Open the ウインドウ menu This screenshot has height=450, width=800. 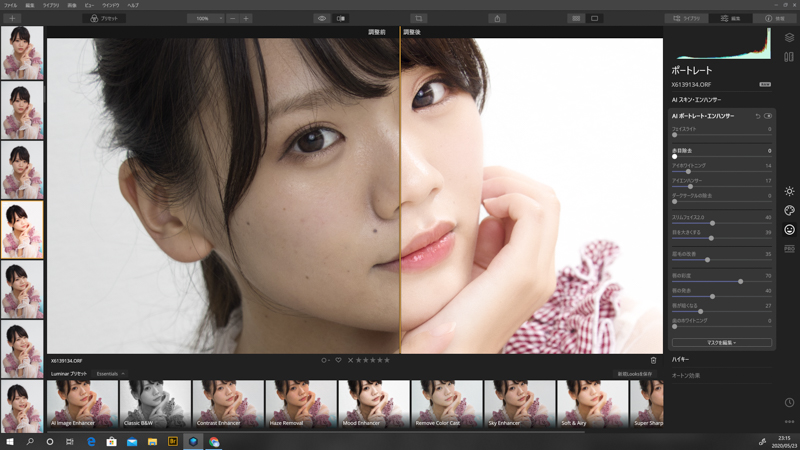coord(111,5)
